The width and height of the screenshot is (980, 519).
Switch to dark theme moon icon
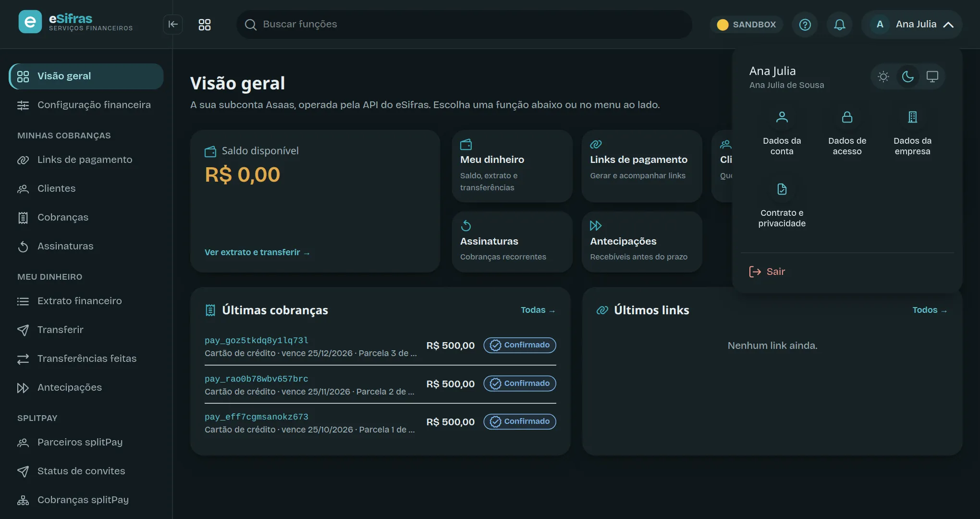coord(907,76)
